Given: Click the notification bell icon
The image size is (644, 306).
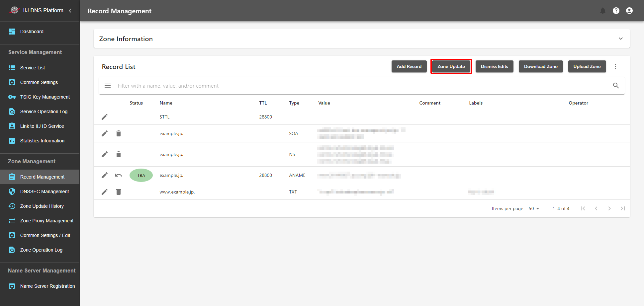Looking at the screenshot, I should coord(602,11).
